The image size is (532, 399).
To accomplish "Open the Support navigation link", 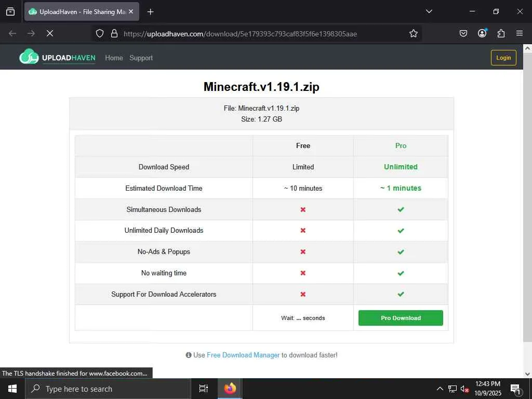I will [x=141, y=58].
